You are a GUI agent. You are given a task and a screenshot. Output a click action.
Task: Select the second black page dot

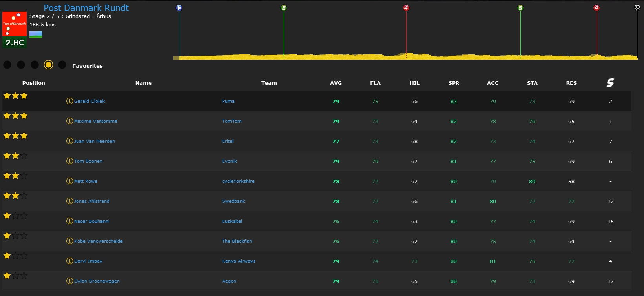tap(21, 65)
